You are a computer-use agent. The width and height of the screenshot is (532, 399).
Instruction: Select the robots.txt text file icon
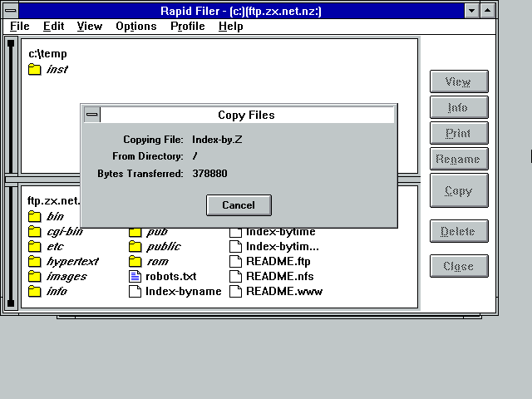click(x=135, y=276)
